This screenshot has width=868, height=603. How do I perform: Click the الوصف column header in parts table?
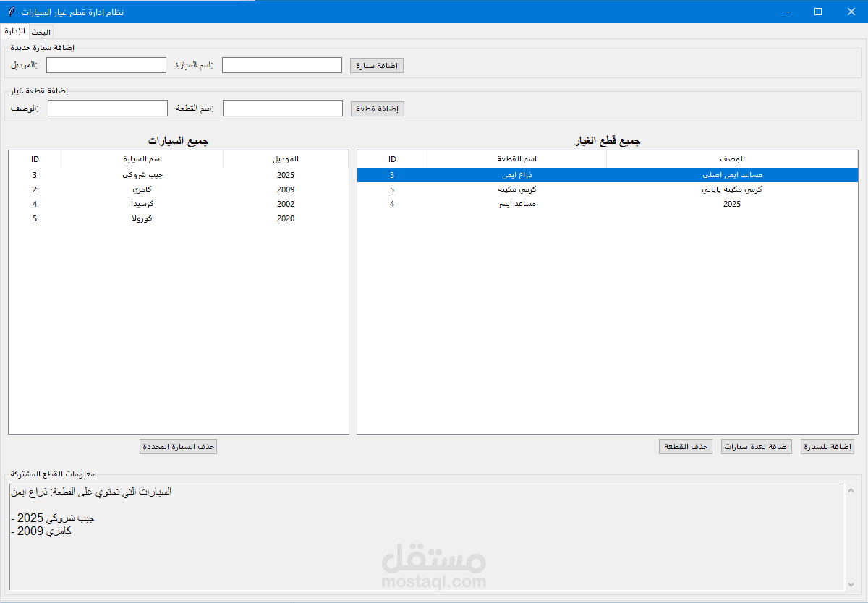[x=732, y=159]
